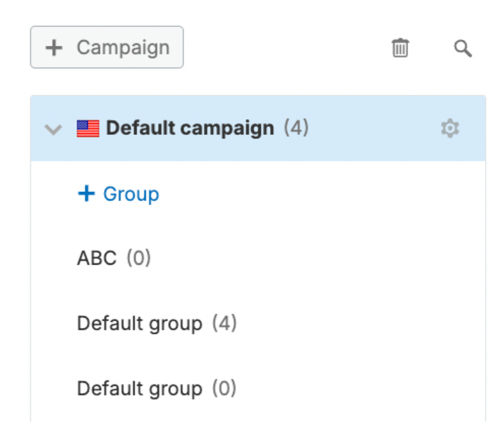This screenshot has width=504, height=448.
Task: Click the Default campaign (4) count
Action: pos(296,128)
